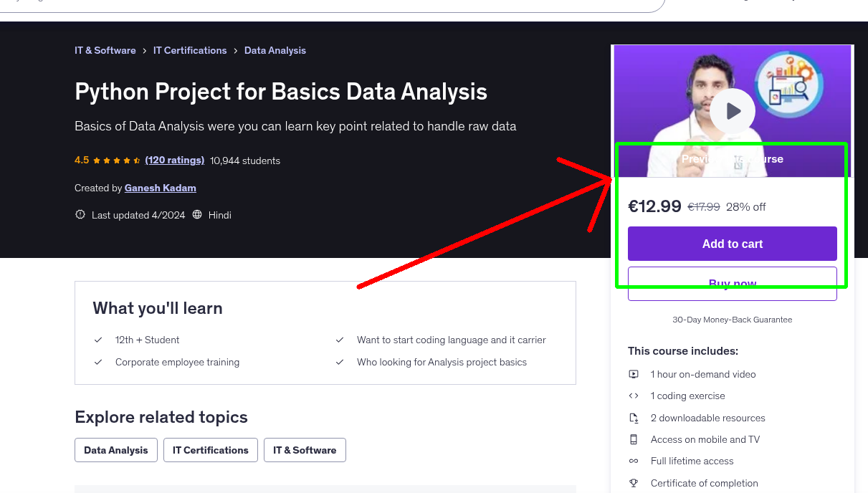
Task: Visit Ganesh Kadam's instructor profile
Action: 160,188
